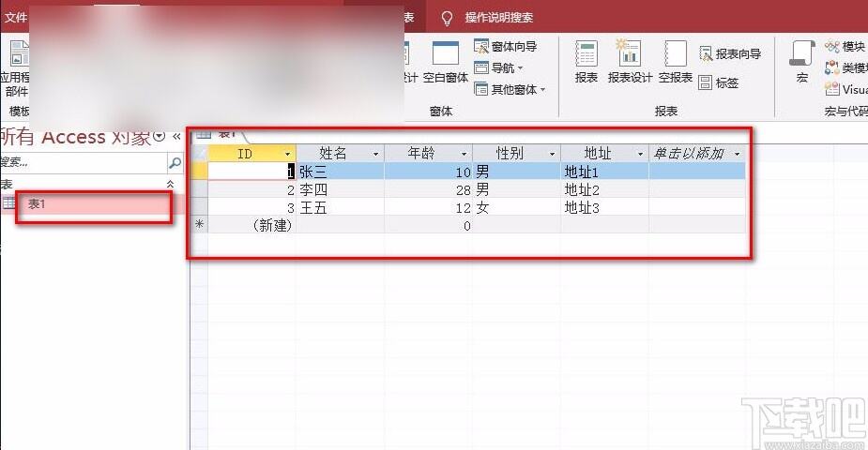This screenshot has width=868, height=450.
Task: Collapse the navigation pane with « button
Action: (x=176, y=136)
